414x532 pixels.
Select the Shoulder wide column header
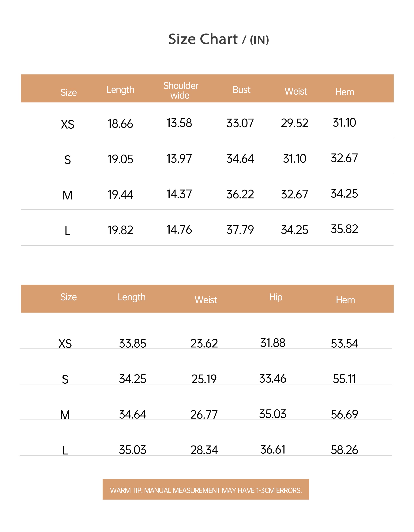click(x=181, y=90)
